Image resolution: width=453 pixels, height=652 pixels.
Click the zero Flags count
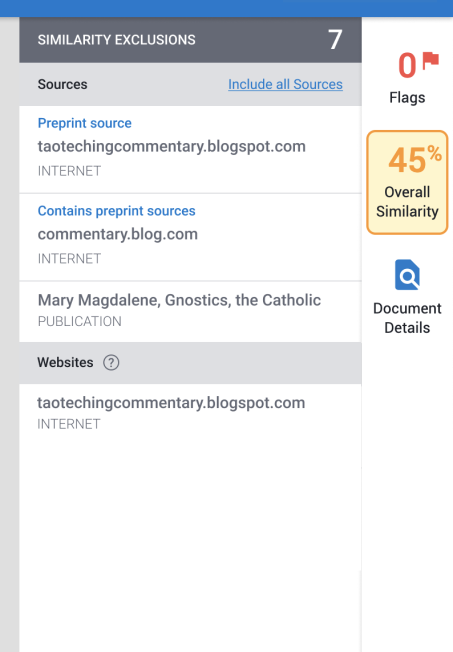(407, 65)
